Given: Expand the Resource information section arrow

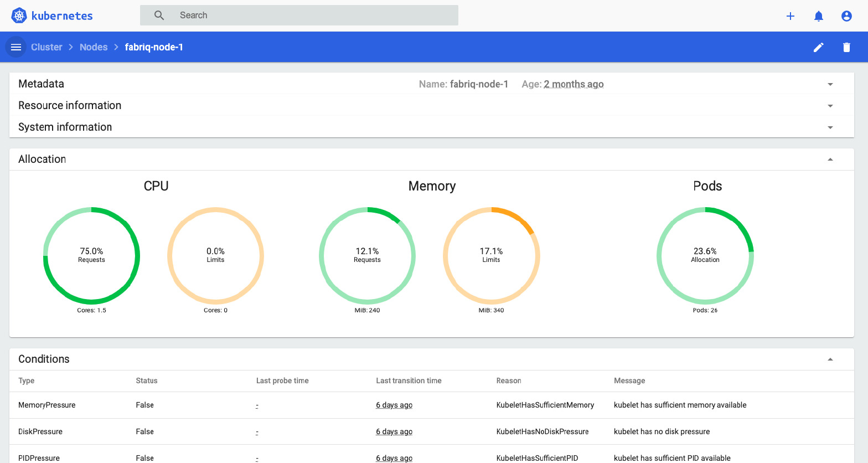Looking at the screenshot, I should 830,106.
